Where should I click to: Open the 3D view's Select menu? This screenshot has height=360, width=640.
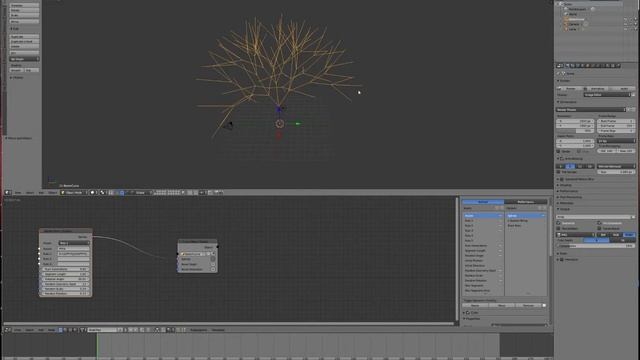click(30, 193)
